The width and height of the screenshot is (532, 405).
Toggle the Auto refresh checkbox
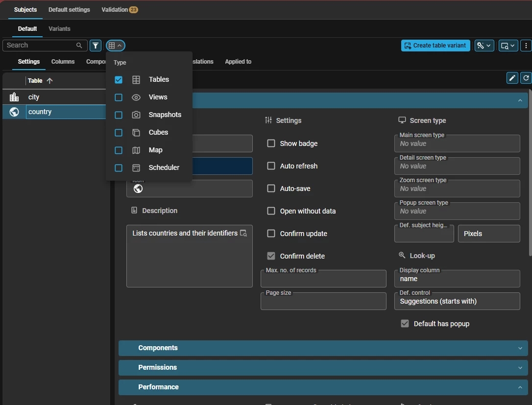click(271, 166)
